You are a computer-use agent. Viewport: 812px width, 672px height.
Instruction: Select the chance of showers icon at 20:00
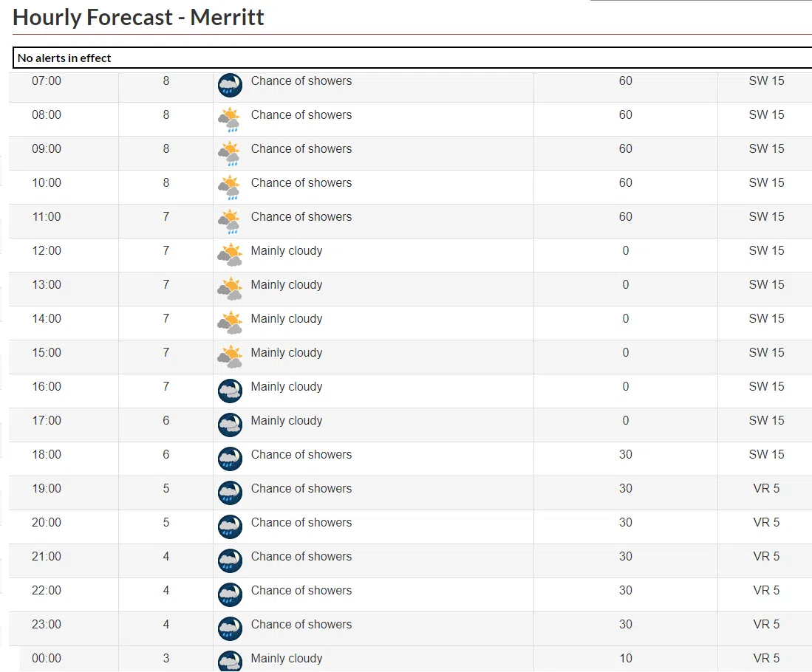click(x=230, y=527)
